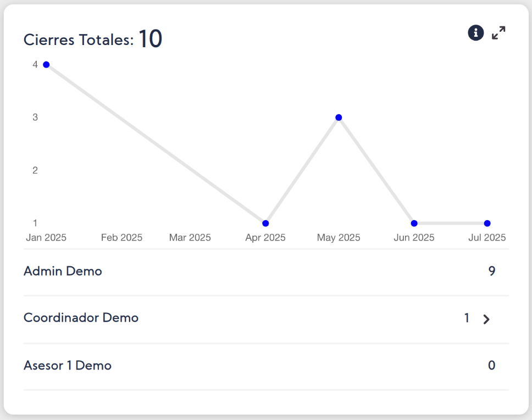The width and height of the screenshot is (532, 420).
Task: Click Coordinador Demo count value 1
Action: pyautogui.click(x=467, y=318)
